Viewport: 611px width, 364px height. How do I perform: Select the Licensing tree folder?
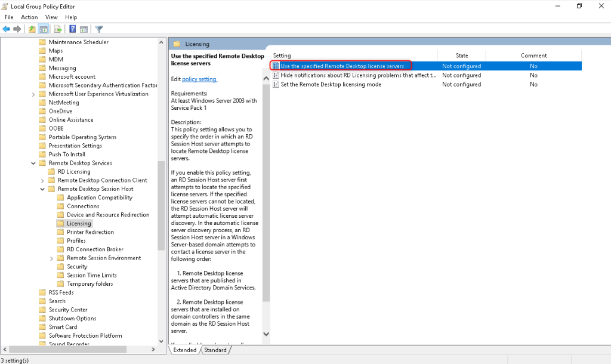(79, 223)
